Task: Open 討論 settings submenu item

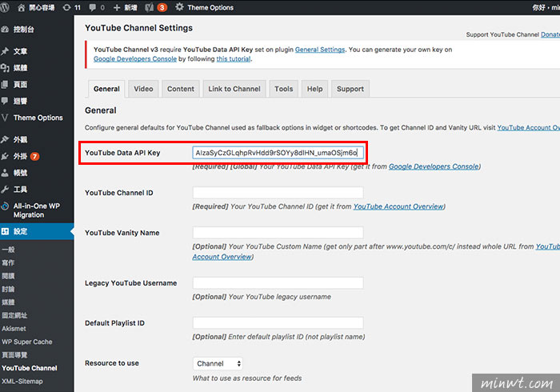Action: (8, 289)
